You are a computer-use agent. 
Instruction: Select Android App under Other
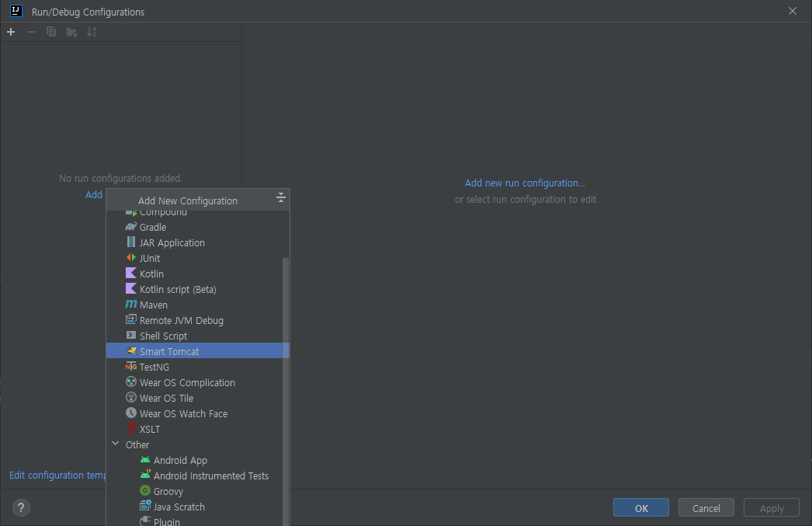point(196,460)
